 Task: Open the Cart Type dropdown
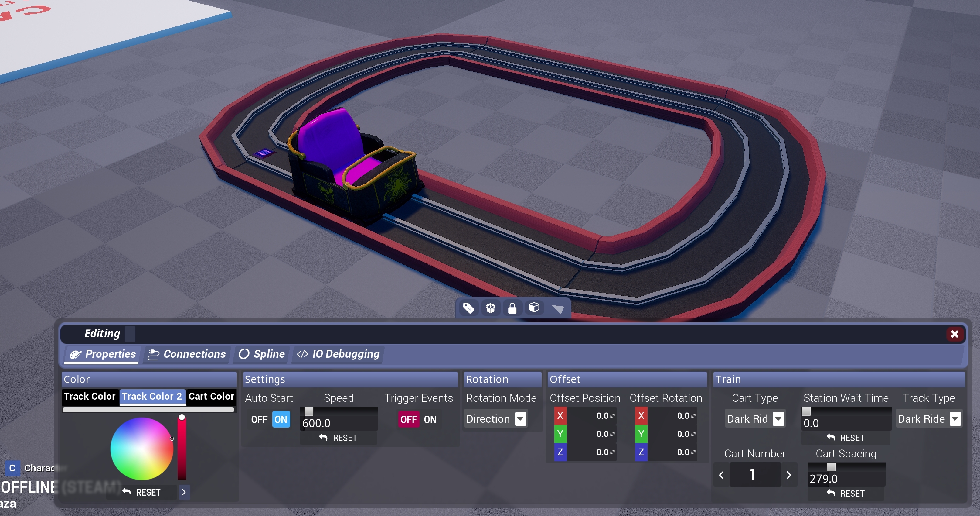[755, 419]
